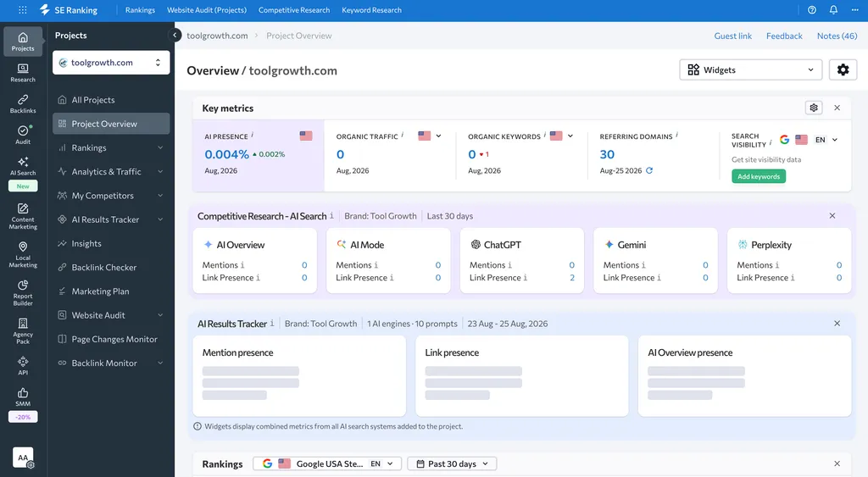Close the Key metrics widget

pyautogui.click(x=837, y=108)
